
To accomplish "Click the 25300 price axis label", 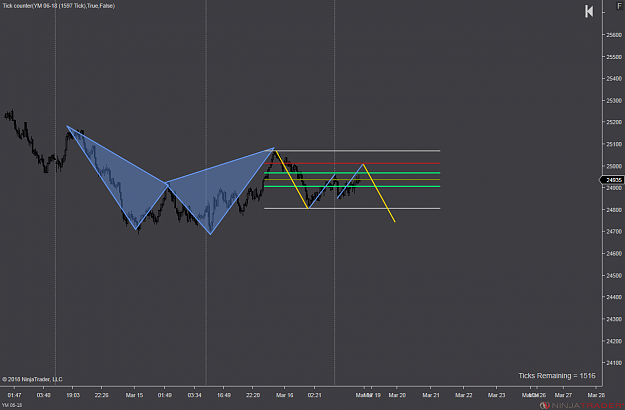I will (614, 100).
